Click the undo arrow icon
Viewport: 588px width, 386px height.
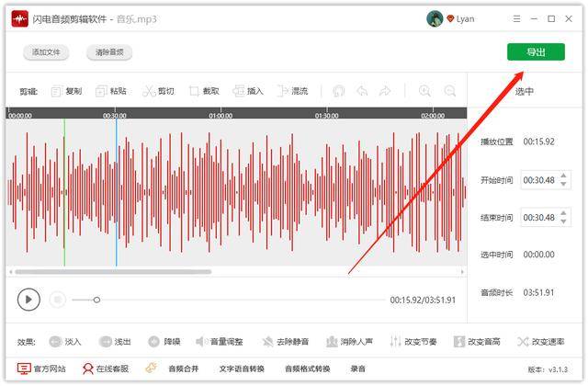click(x=362, y=91)
